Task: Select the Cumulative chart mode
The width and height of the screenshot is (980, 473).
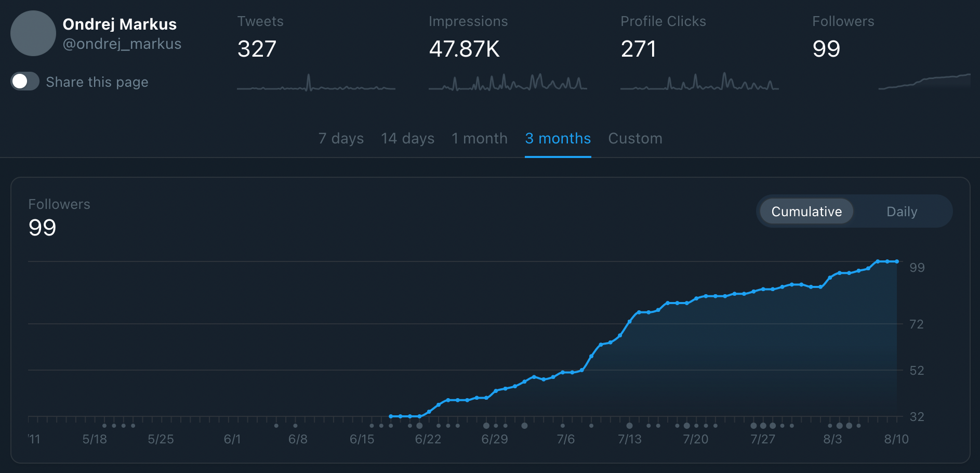Action: 806,212
